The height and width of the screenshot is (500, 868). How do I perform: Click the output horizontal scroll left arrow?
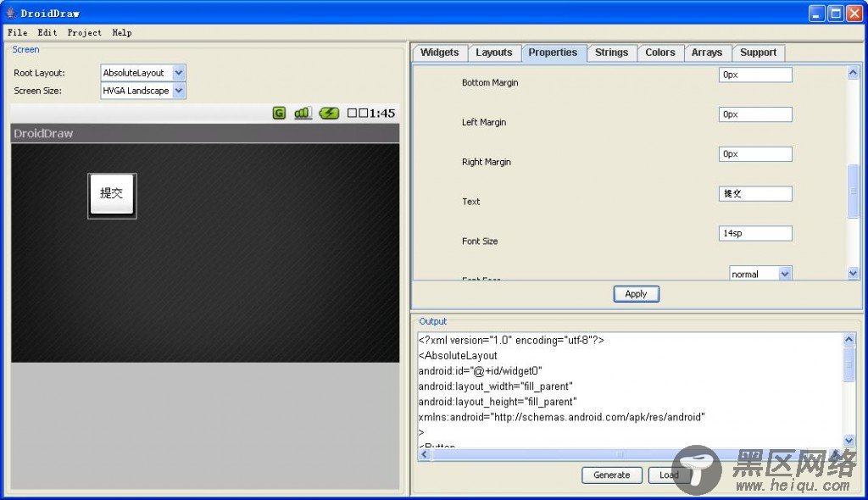pyautogui.click(x=425, y=454)
